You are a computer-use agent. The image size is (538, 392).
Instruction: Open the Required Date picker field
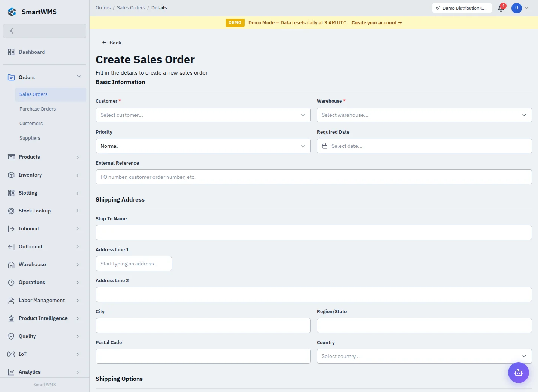424,146
